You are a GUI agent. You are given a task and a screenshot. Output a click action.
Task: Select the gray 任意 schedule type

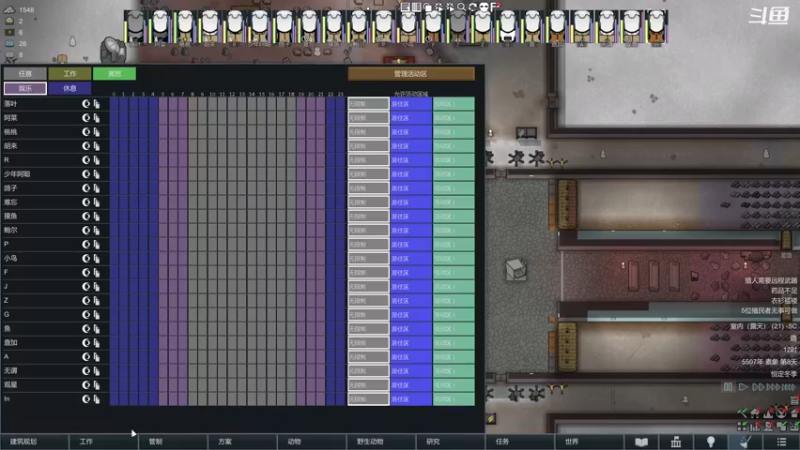coord(25,74)
